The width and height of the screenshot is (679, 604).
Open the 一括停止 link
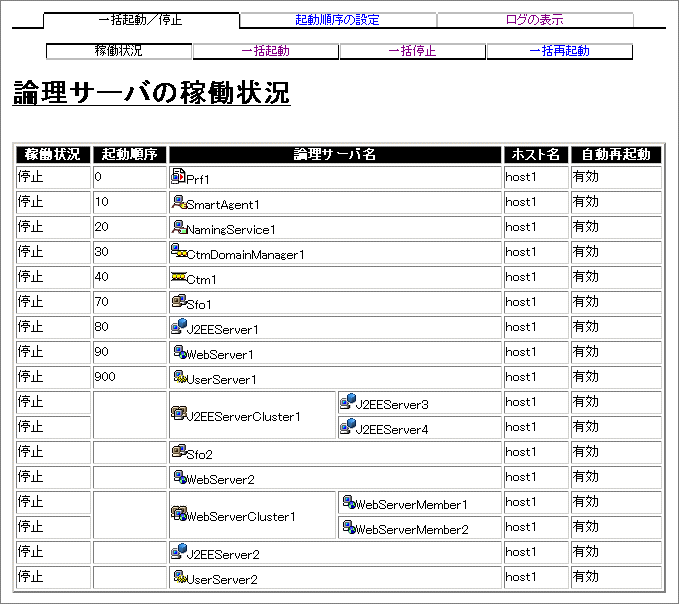pos(412,51)
